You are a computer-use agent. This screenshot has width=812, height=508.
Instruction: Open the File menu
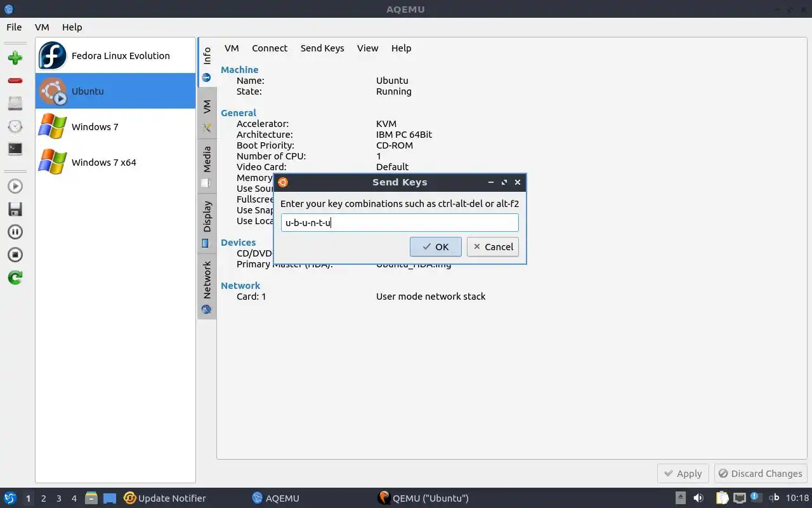[x=14, y=27]
